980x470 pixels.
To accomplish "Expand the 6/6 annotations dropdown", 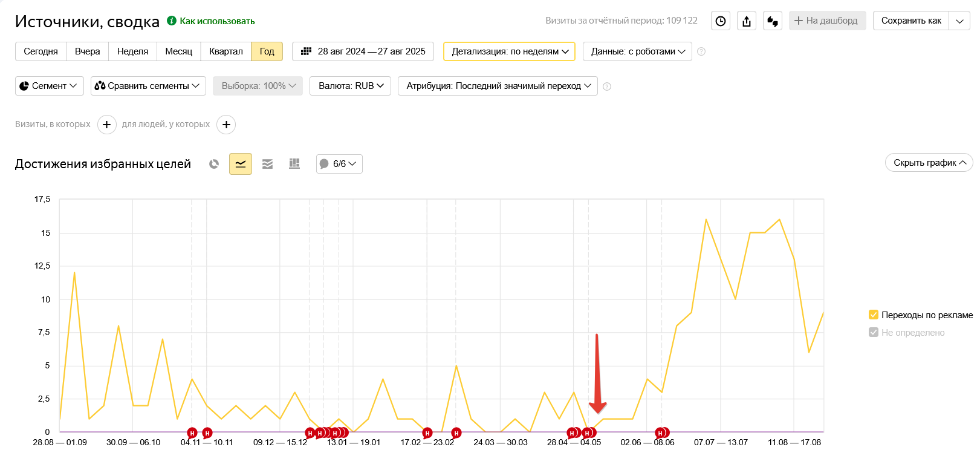I will click(339, 164).
